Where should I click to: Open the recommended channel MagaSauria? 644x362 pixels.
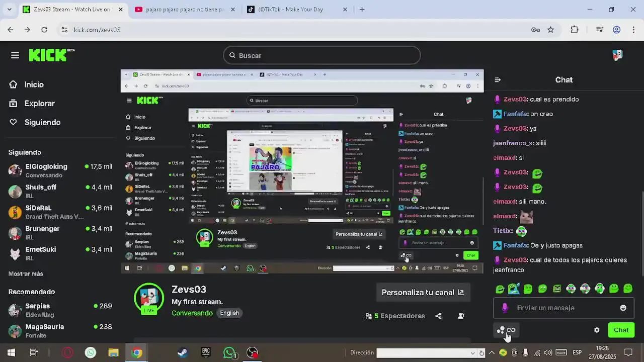[x=60, y=330]
